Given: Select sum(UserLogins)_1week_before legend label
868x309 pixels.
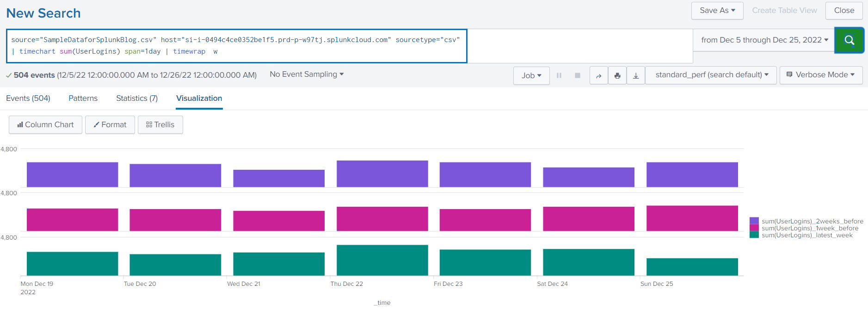Looking at the screenshot, I should coord(810,228).
